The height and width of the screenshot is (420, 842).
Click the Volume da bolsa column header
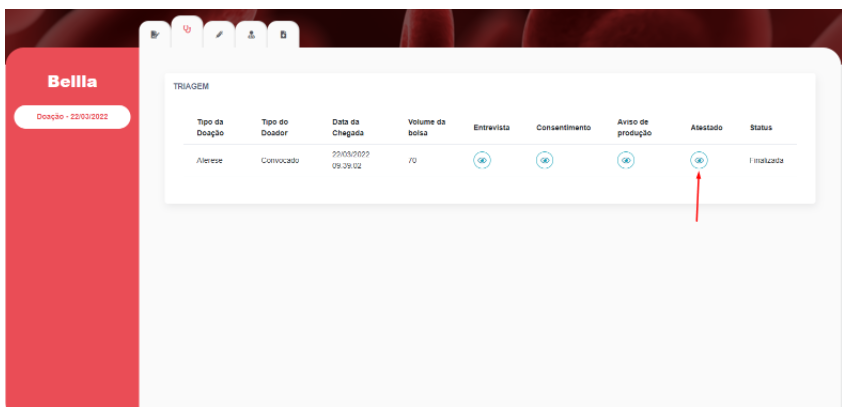(x=426, y=127)
